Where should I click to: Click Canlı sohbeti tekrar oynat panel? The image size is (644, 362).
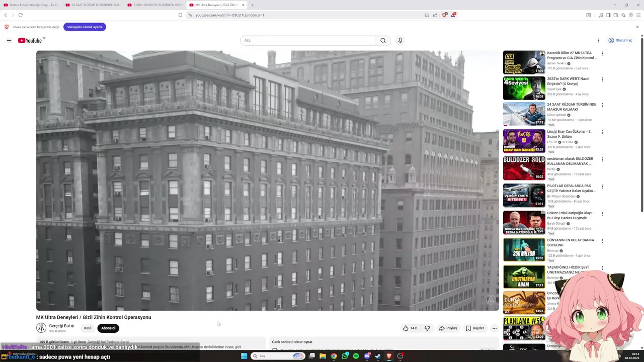385,342
